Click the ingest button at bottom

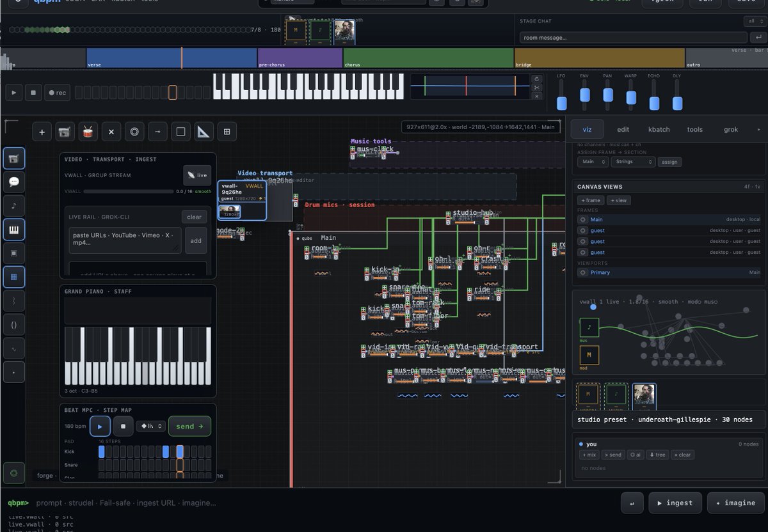(x=675, y=503)
